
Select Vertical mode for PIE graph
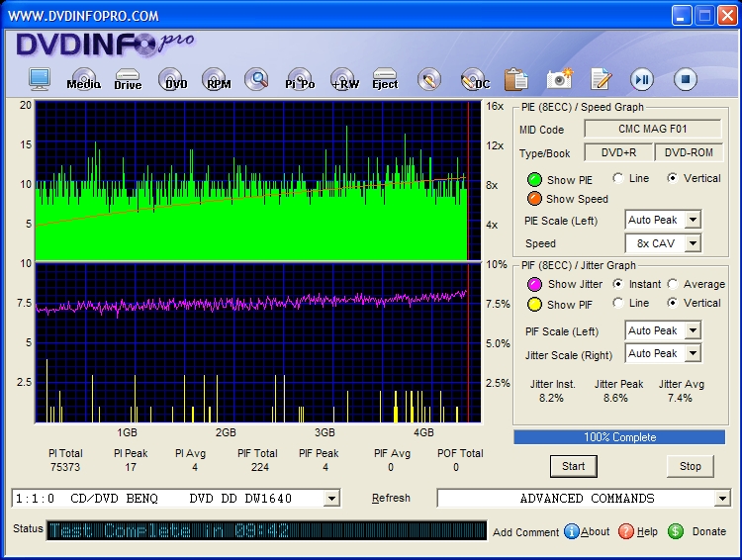pyautogui.click(x=673, y=178)
